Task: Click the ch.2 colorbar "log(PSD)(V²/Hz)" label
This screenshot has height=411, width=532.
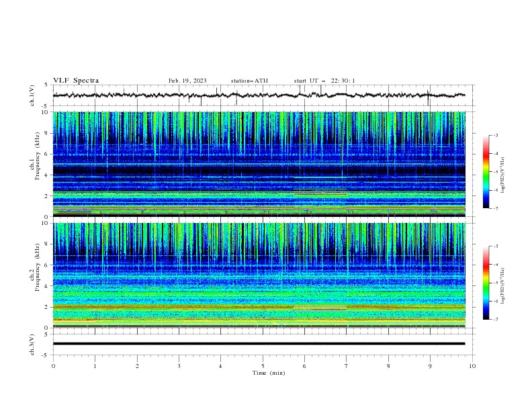Action: click(503, 285)
